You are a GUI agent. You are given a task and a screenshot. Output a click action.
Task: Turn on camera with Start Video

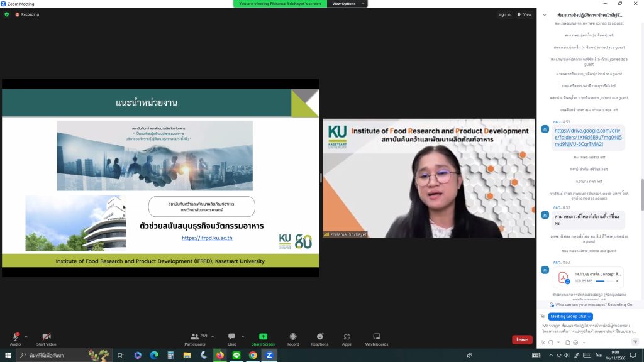(46, 338)
